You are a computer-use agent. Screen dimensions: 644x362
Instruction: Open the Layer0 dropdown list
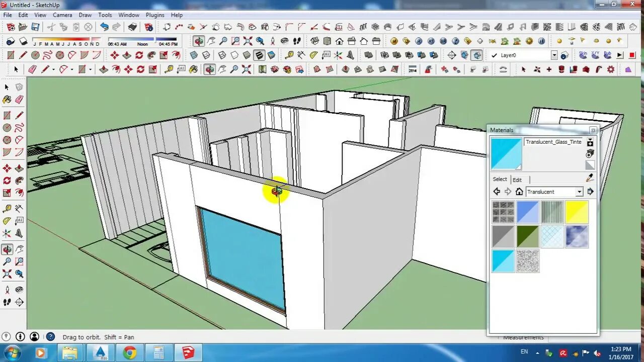[x=554, y=55]
